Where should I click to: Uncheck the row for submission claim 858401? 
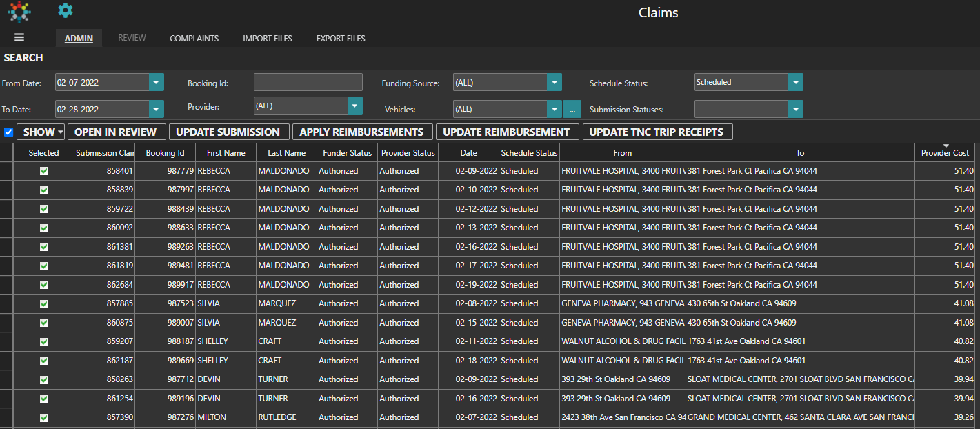[x=44, y=171]
